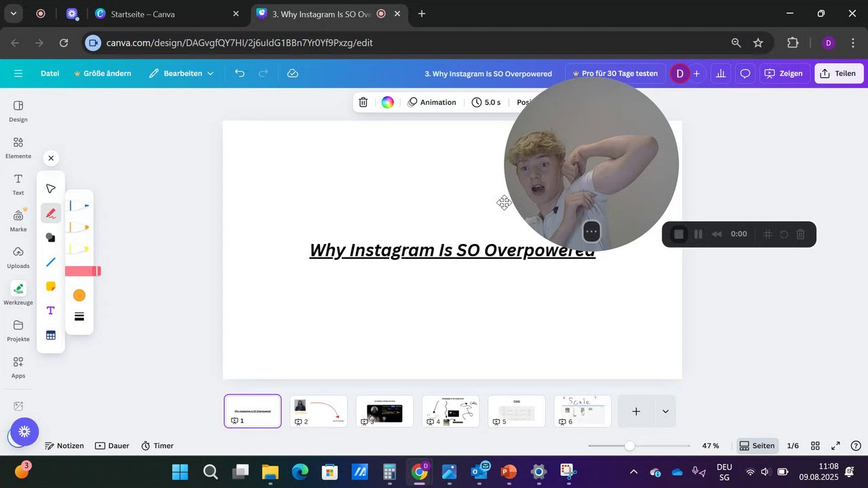The height and width of the screenshot is (488, 868).
Task: Change the 5.0 s page duration
Action: point(486,102)
